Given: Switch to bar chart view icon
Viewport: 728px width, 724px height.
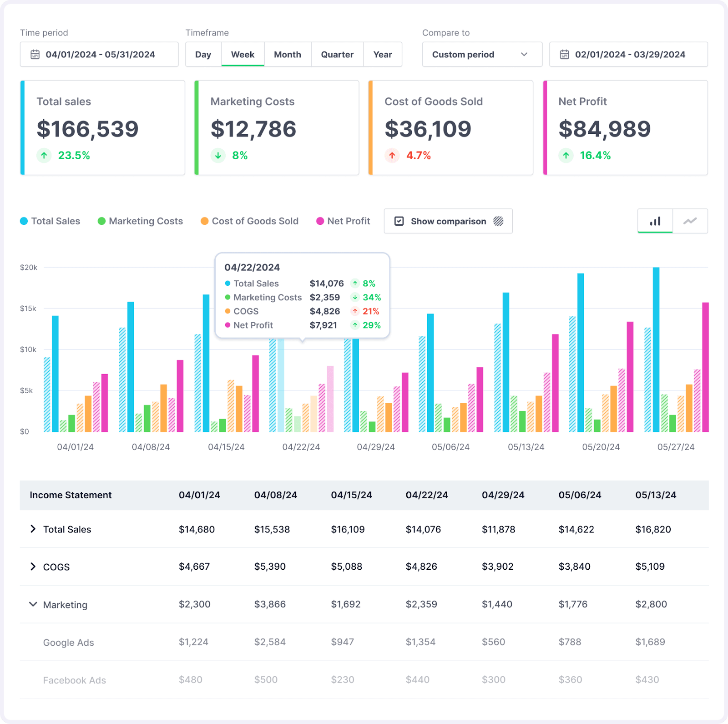Looking at the screenshot, I should pos(655,221).
